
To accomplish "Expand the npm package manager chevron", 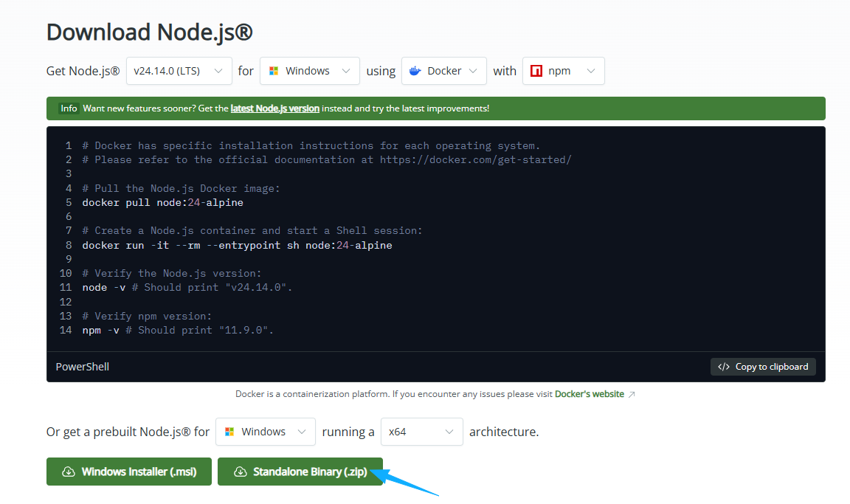I will (591, 71).
